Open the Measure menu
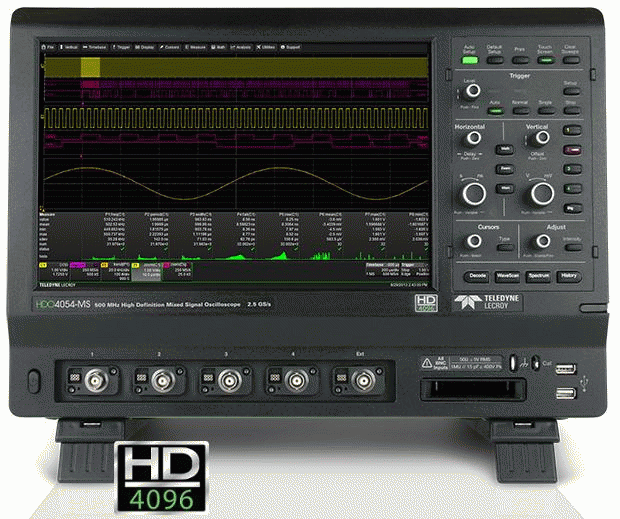The image size is (620, 519). [195, 47]
